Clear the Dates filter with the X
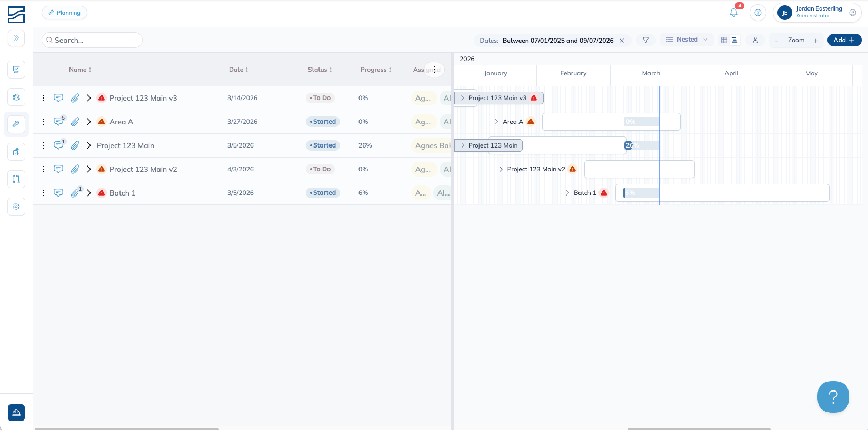The width and height of the screenshot is (868, 430). [x=622, y=41]
